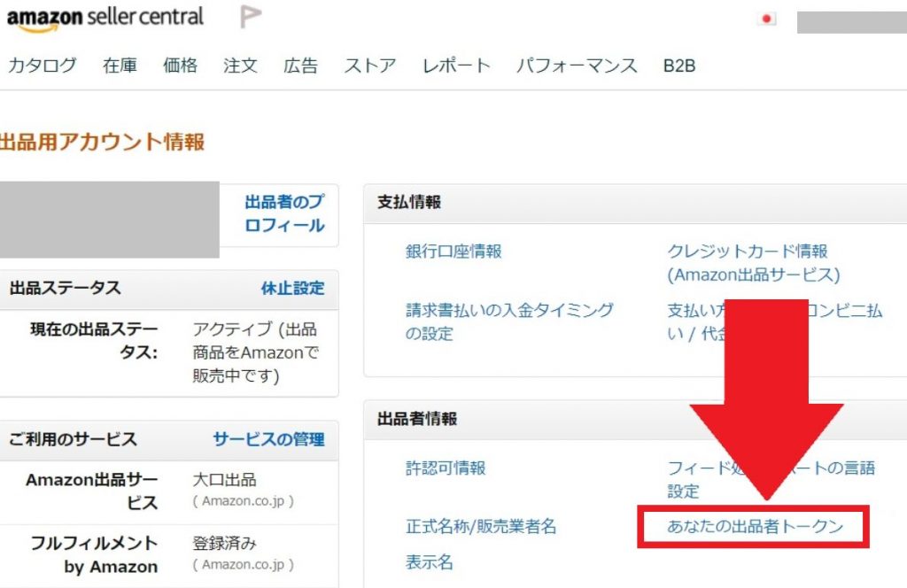
Task: Click the 出品ステータス panel header
Action: [66, 288]
